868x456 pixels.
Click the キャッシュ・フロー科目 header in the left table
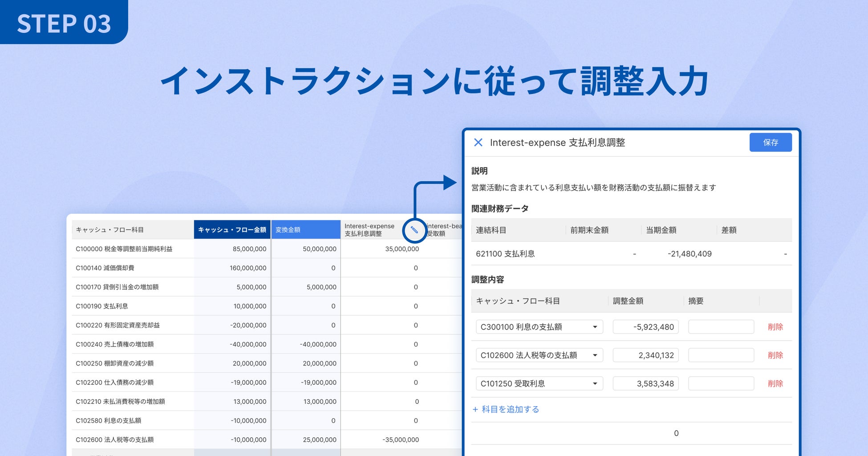(x=133, y=230)
